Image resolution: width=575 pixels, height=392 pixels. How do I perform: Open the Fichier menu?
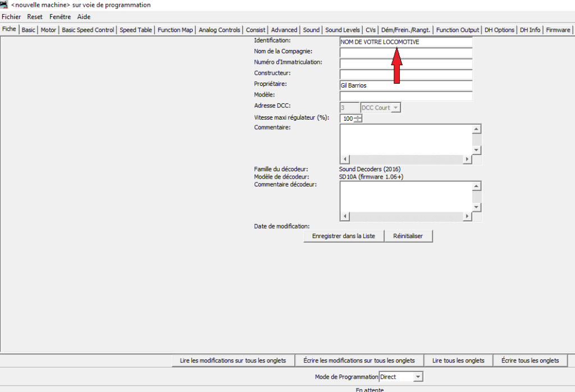[x=11, y=17]
